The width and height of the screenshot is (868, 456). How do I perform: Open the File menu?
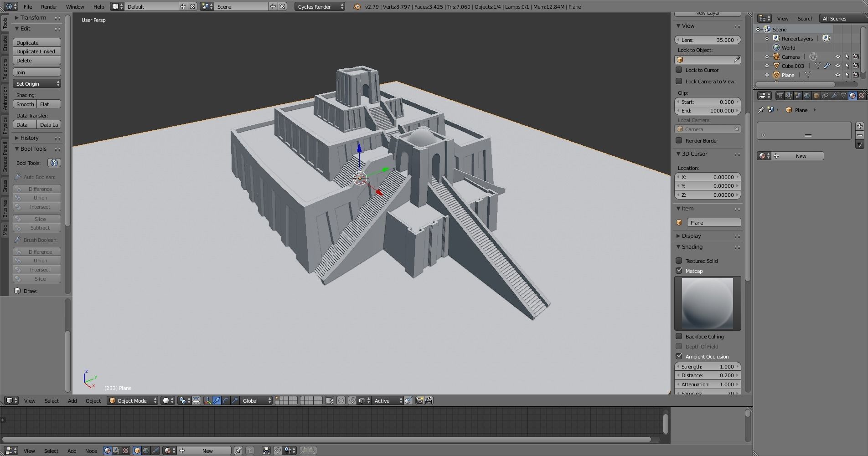(x=28, y=6)
